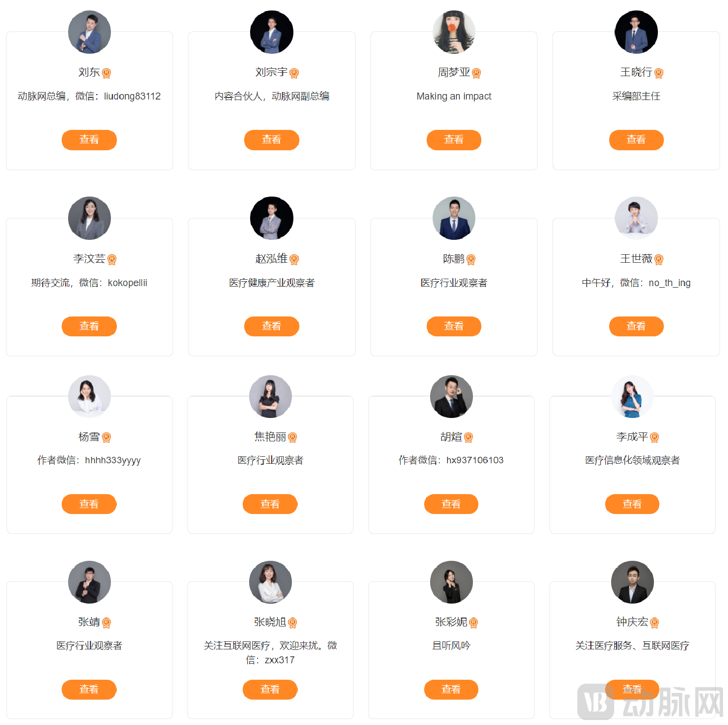
Task: Click the badge icon beside 张彩妮
Action: [473, 622]
